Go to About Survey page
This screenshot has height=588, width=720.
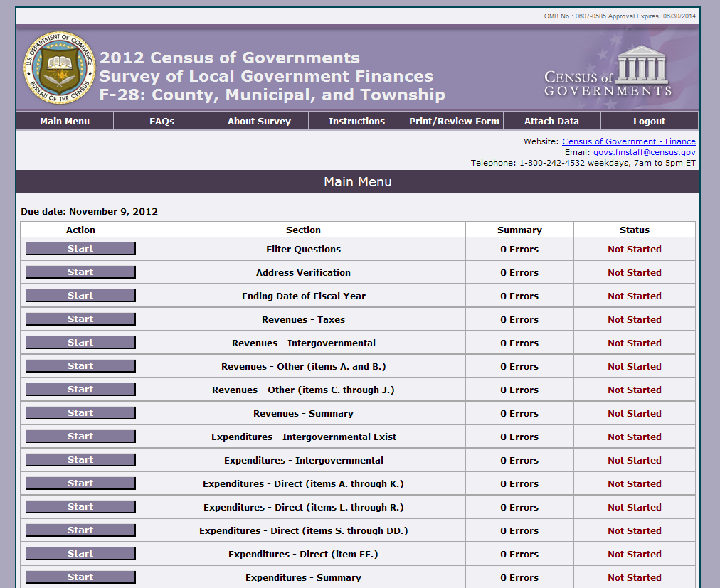click(x=260, y=121)
